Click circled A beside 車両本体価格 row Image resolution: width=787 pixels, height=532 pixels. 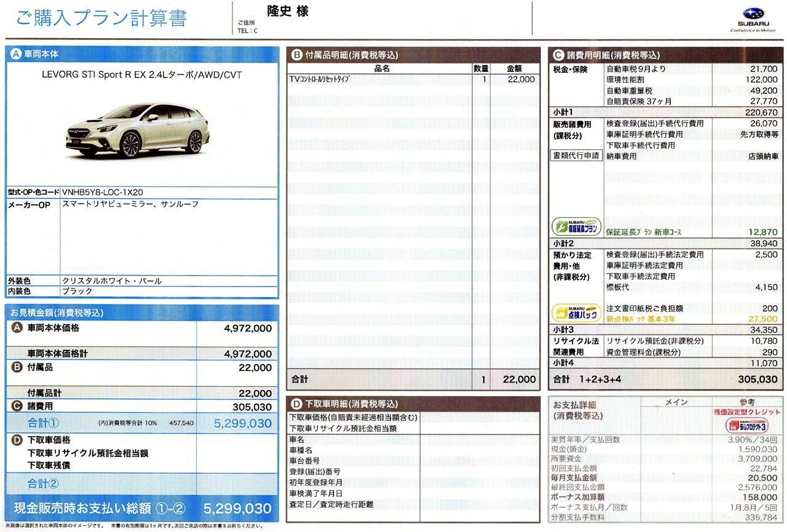[17, 328]
